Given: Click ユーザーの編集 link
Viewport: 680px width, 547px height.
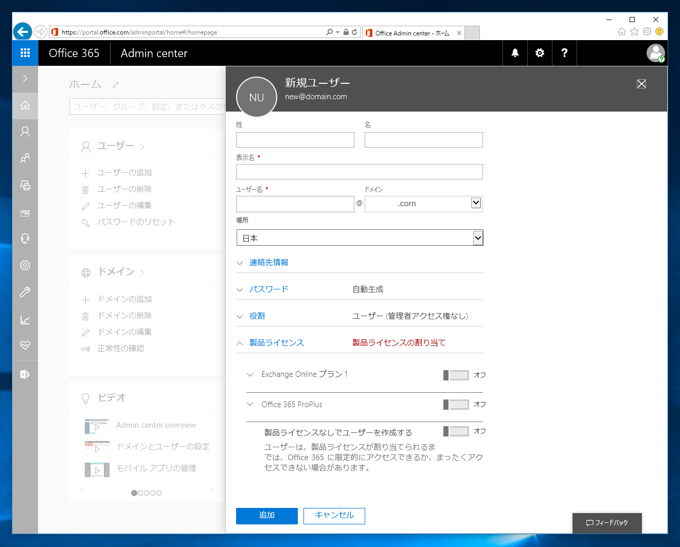Looking at the screenshot, I should click(x=124, y=206).
